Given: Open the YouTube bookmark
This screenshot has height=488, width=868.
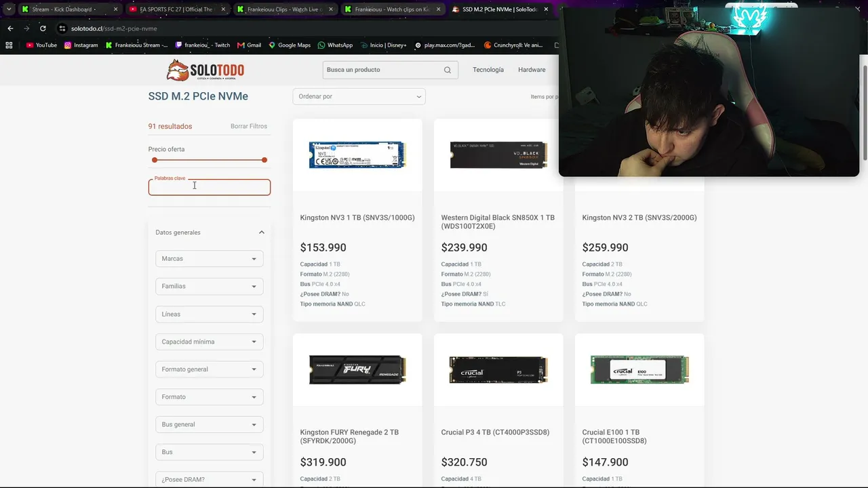Looking at the screenshot, I should tap(41, 45).
